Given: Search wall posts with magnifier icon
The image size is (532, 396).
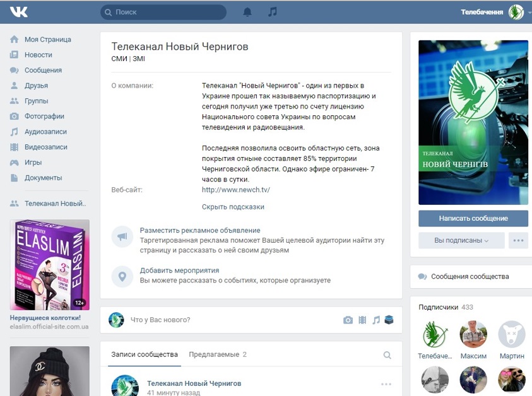Looking at the screenshot, I should [x=387, y=355].
